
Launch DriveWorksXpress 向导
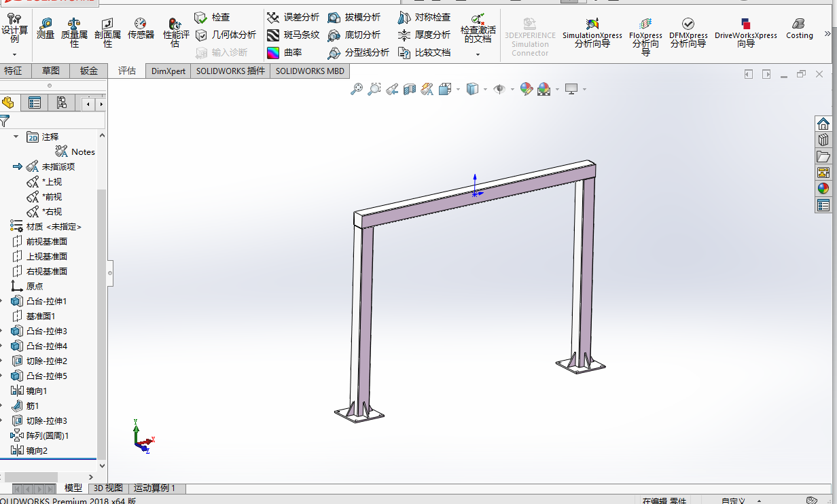(x=746, y=33)
